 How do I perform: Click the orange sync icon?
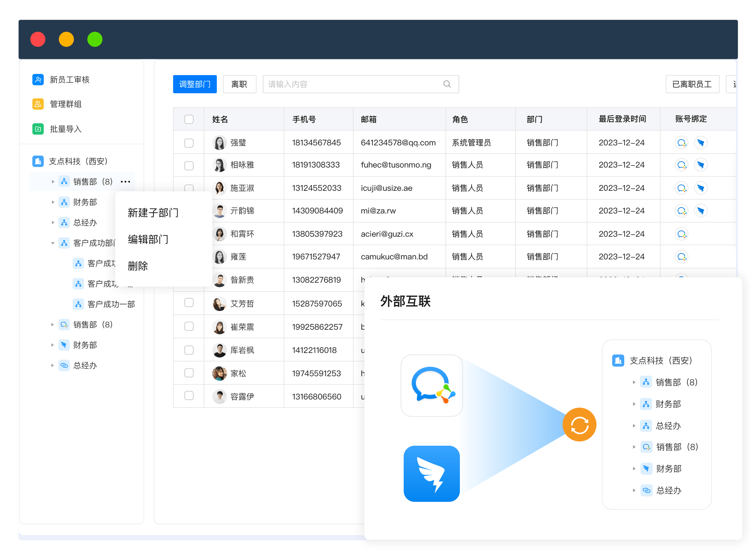tap(579, 425)
